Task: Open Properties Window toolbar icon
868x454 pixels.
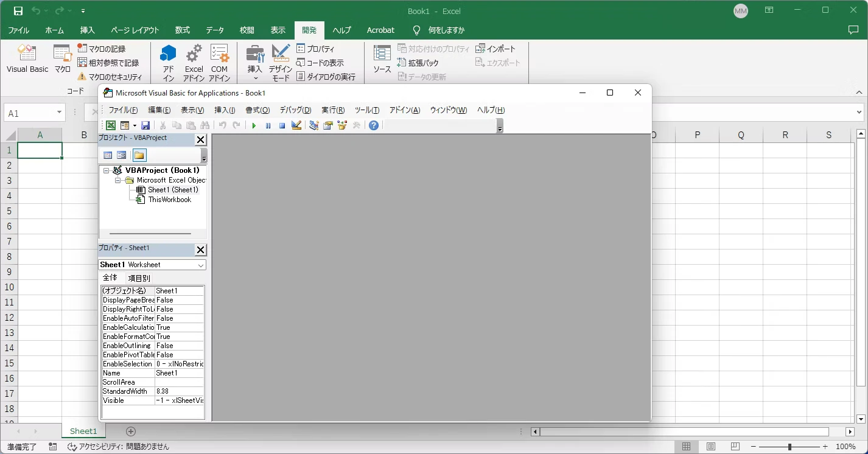Action: point(328,125)
